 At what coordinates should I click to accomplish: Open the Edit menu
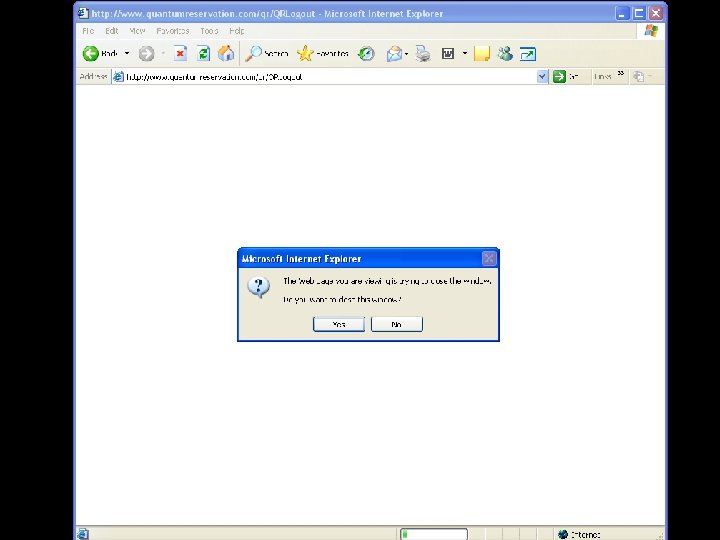[x=112, y=31]
